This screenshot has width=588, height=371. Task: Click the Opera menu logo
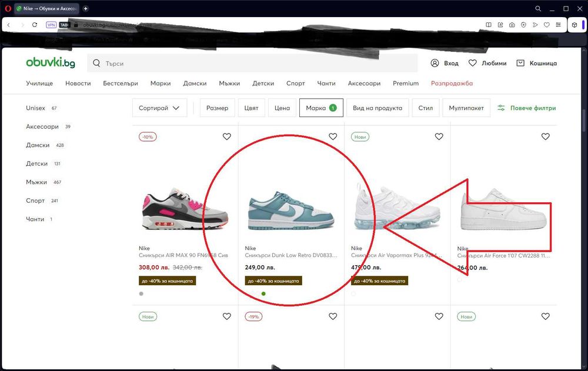[x=8, y=8]
